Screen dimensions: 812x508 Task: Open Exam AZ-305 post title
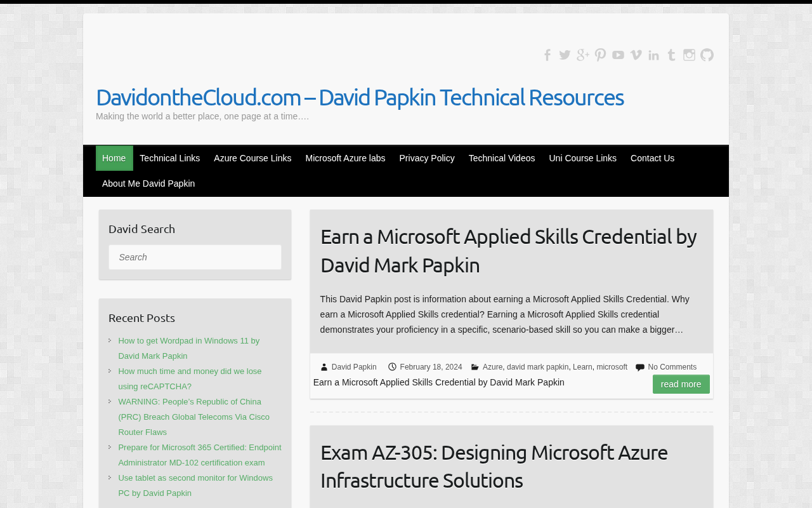click(494, 466)
